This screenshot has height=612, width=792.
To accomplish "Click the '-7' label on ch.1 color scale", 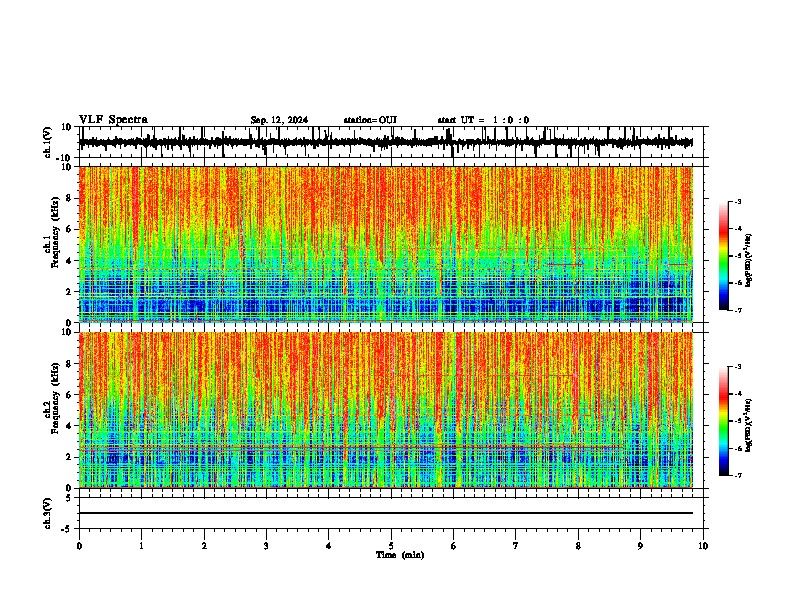I will [x=738, y=310].
